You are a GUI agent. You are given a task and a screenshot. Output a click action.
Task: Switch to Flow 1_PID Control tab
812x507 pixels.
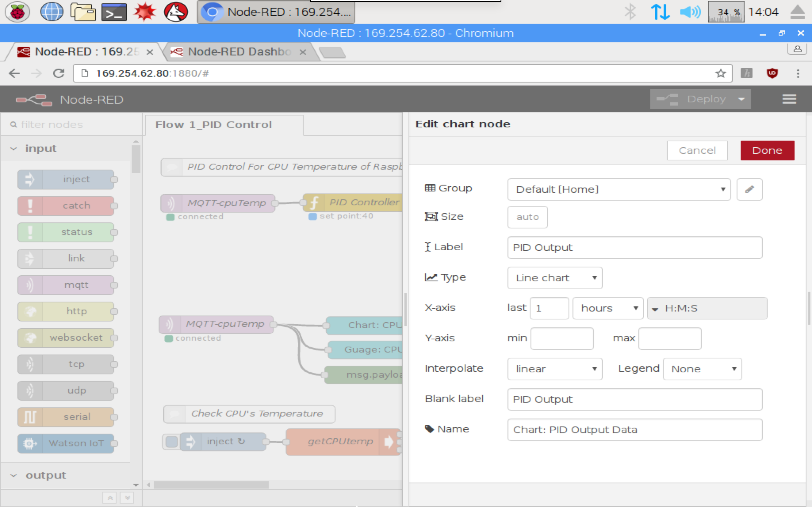click(x=213, y=125)
